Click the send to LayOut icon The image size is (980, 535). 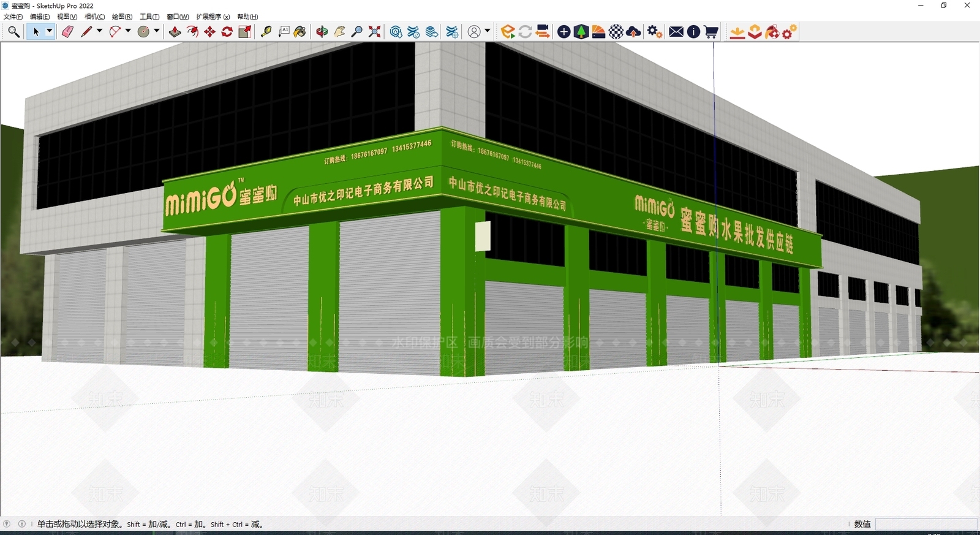coord(432,32)
